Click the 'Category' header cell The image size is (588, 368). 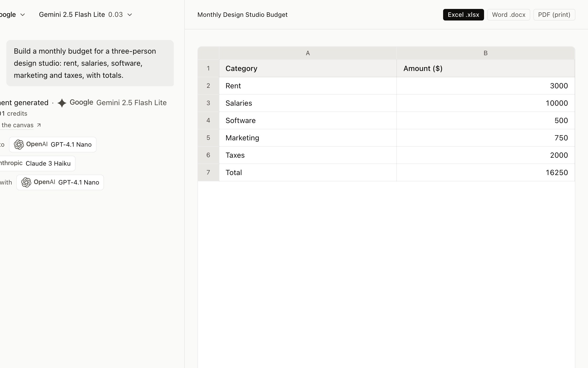(x=308, y=68)
